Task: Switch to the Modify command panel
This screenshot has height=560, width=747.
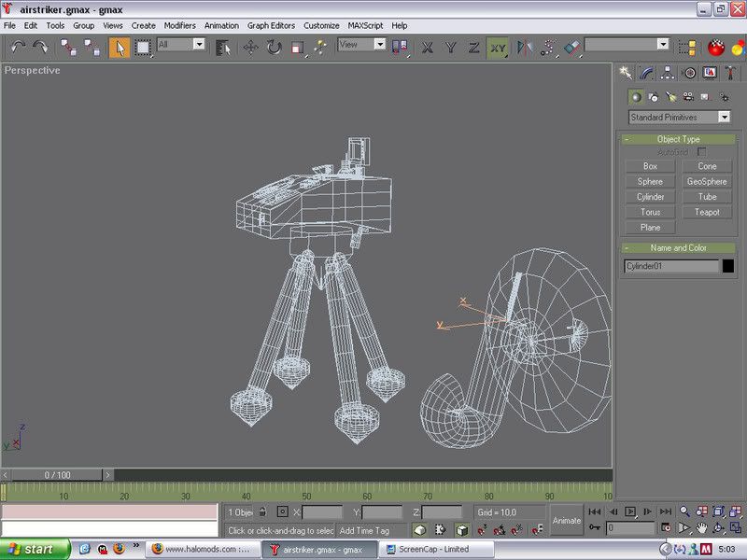Action: [x=646, y=73]
